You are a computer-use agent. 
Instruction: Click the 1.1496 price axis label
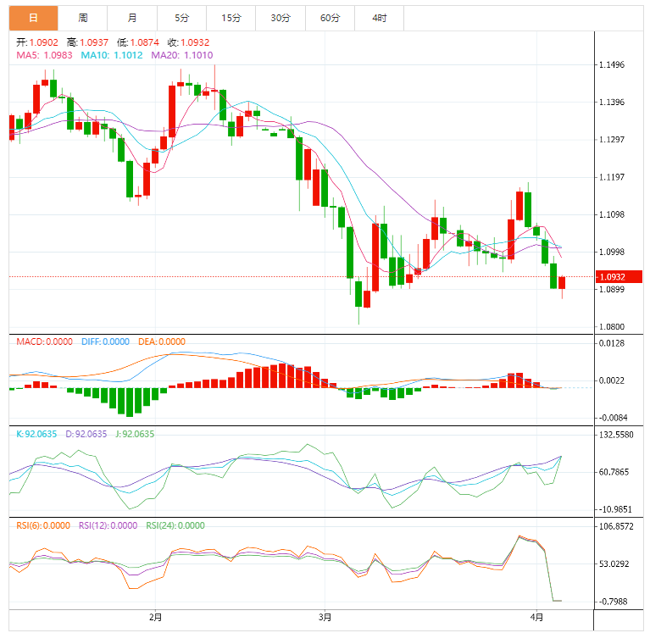click(612, 64)
